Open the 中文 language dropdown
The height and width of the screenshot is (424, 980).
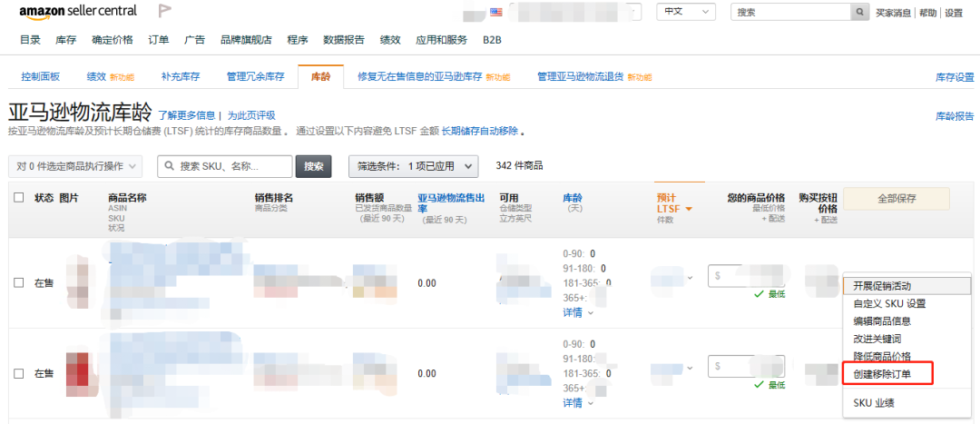(x=686, y=12)
